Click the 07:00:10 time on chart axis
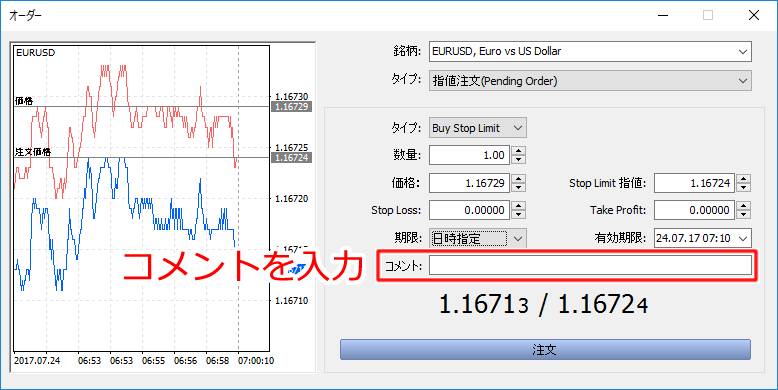778x390 pixels. (257, 361)
